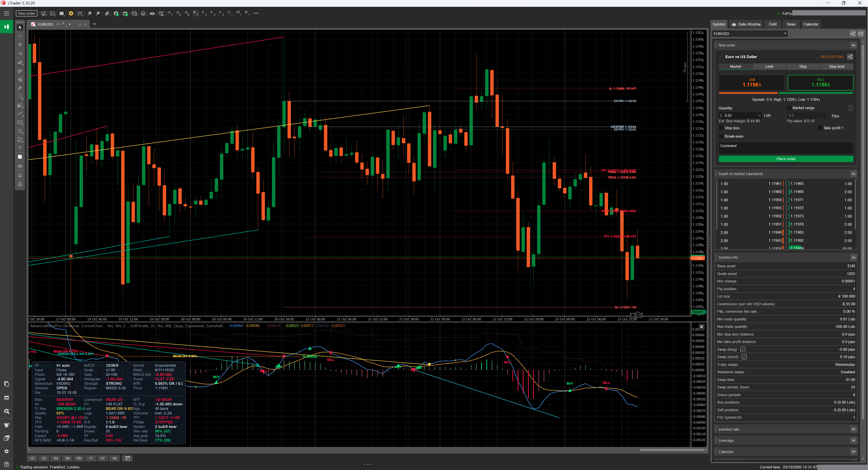Image resolution: width=868 pixels, height=470 pixels.
Task: Open the EURUSD symbol dropdown in right panel
Action: 750,34
